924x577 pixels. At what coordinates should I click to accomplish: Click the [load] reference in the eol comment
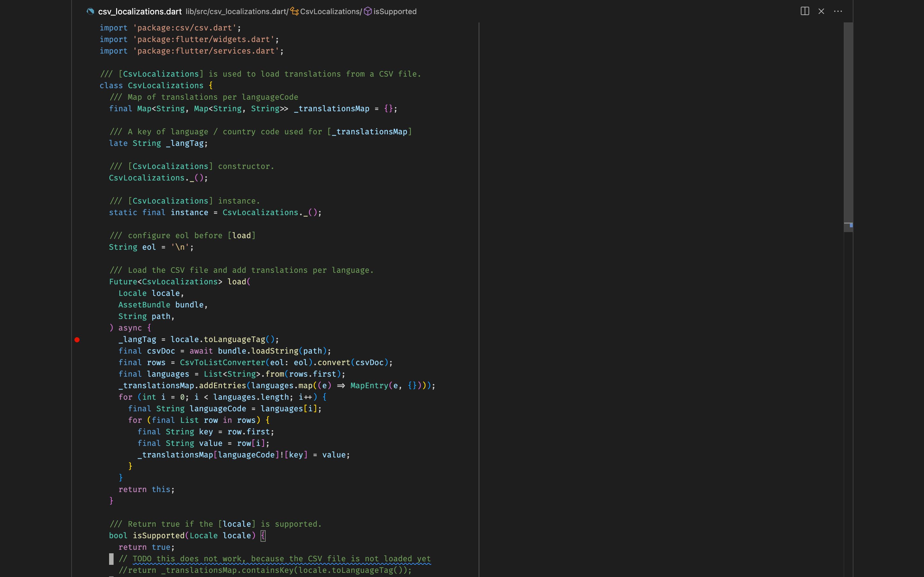click(242, 236)
